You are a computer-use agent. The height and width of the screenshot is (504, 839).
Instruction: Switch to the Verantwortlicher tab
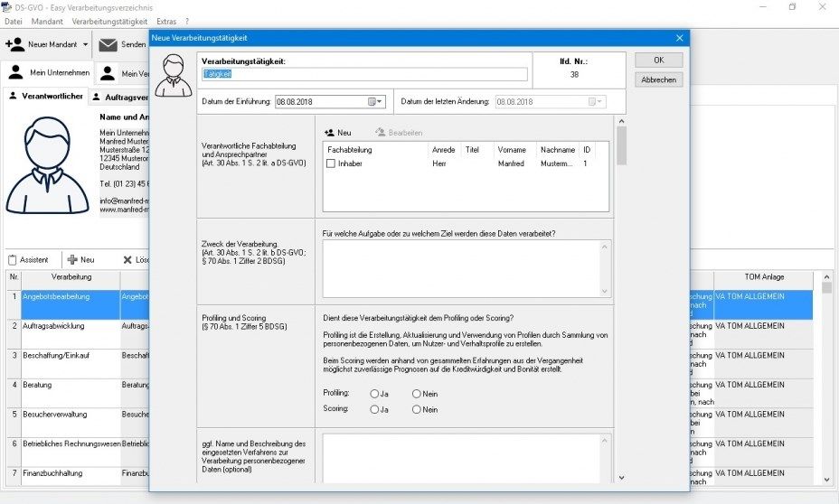point(46,97)
